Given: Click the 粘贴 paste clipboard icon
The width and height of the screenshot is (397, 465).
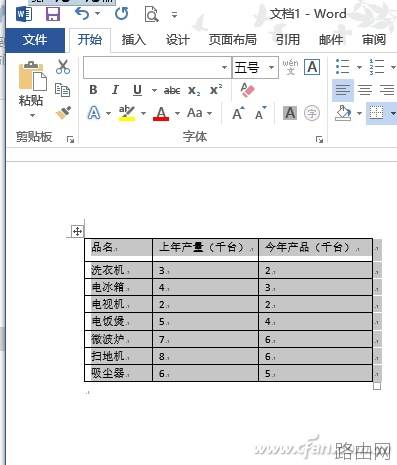Looking at the screenshot, I should 32,76.
